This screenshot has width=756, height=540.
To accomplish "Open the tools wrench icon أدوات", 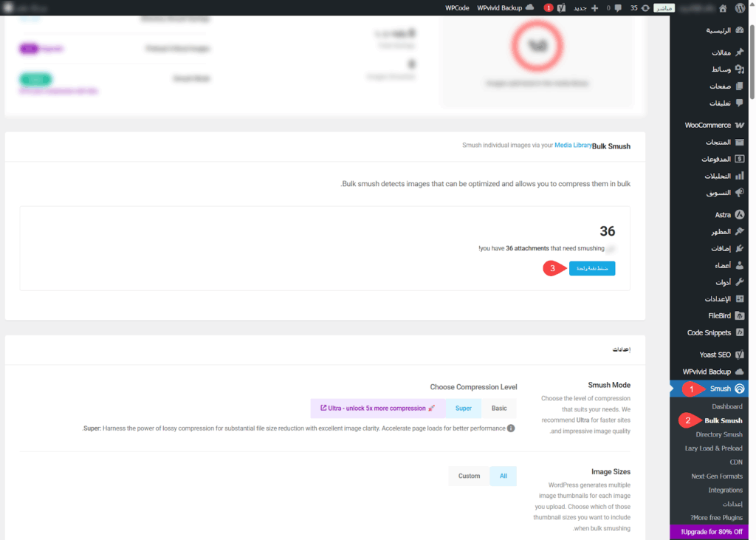I will coord(740,282).
